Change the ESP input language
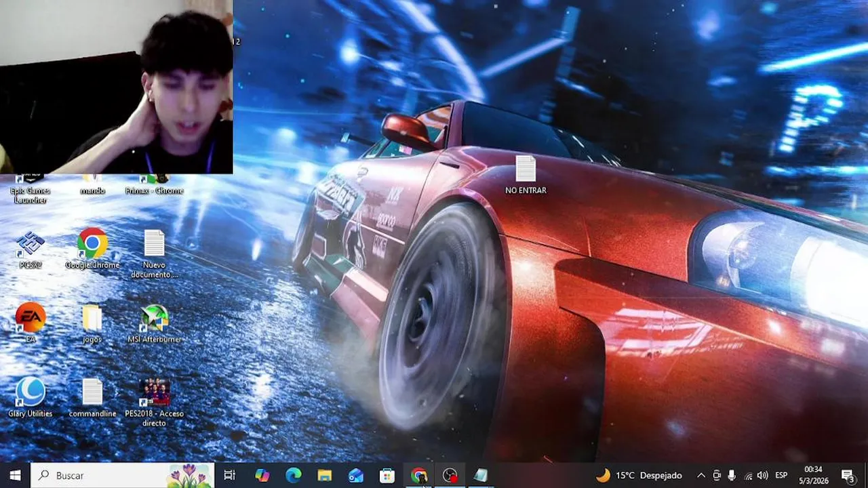868x488 pixels. tap(781, 475)
